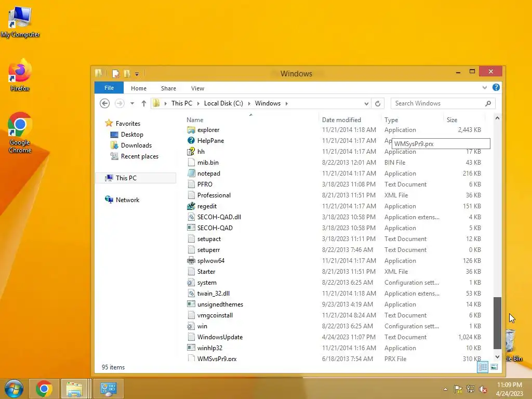Viewport: 532px width, 399px height.
Task: Refresh the Windows folder view
Action: (377, 103)
